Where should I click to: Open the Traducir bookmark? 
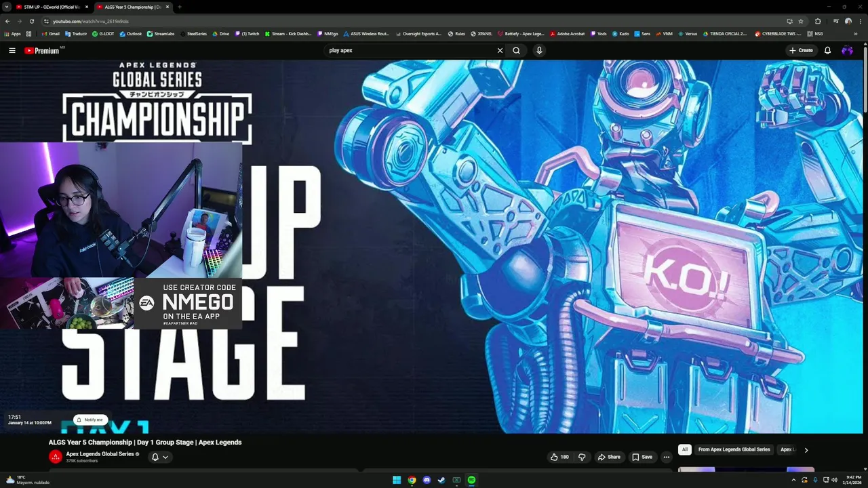(x=75, y=33)
